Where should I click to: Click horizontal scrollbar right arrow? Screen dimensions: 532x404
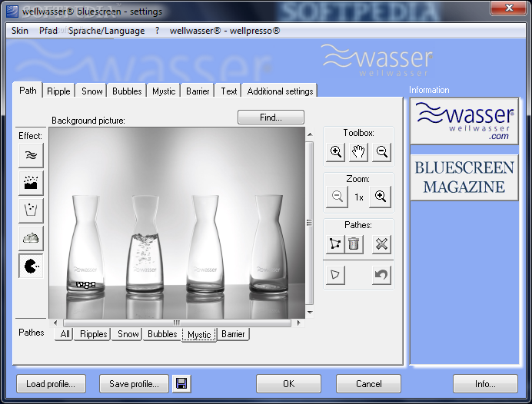[x=298, y=323]
